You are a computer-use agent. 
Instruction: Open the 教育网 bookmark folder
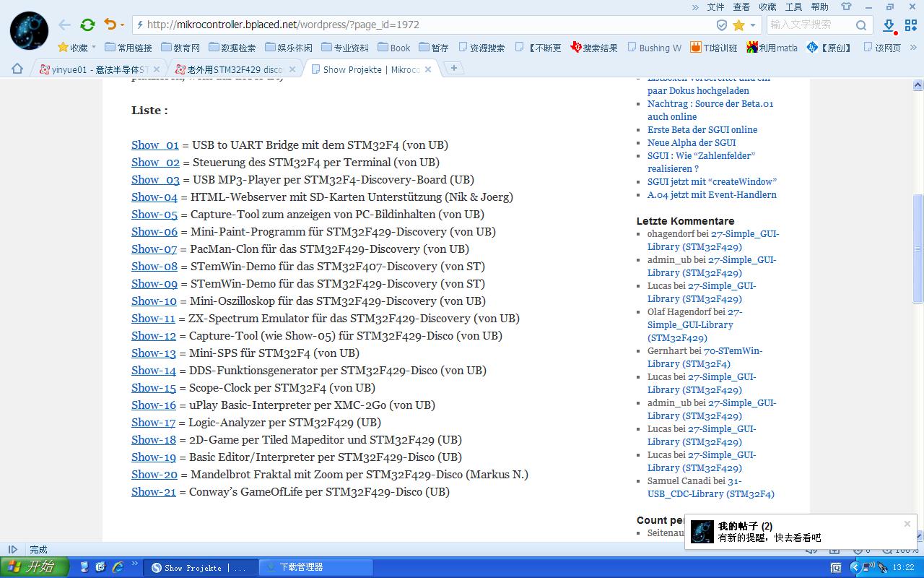(x=180, y=48)
